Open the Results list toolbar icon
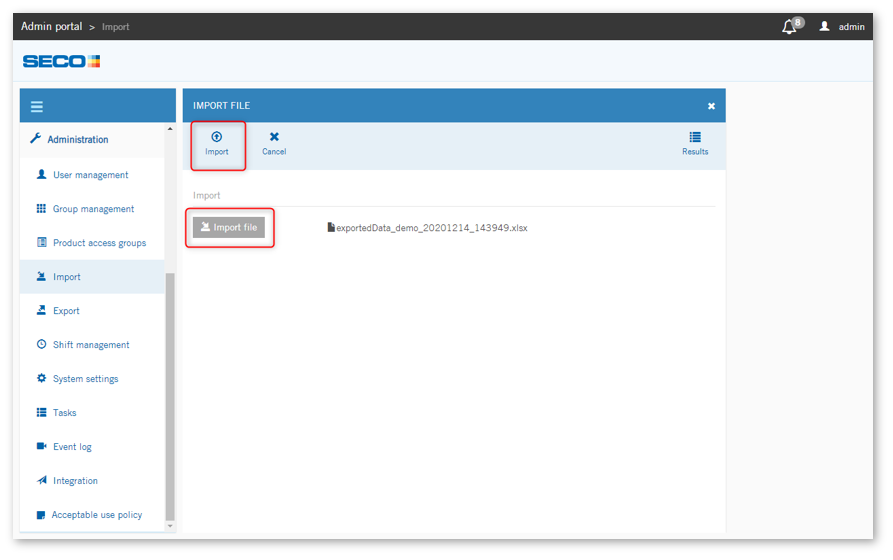 click(695, 137)
